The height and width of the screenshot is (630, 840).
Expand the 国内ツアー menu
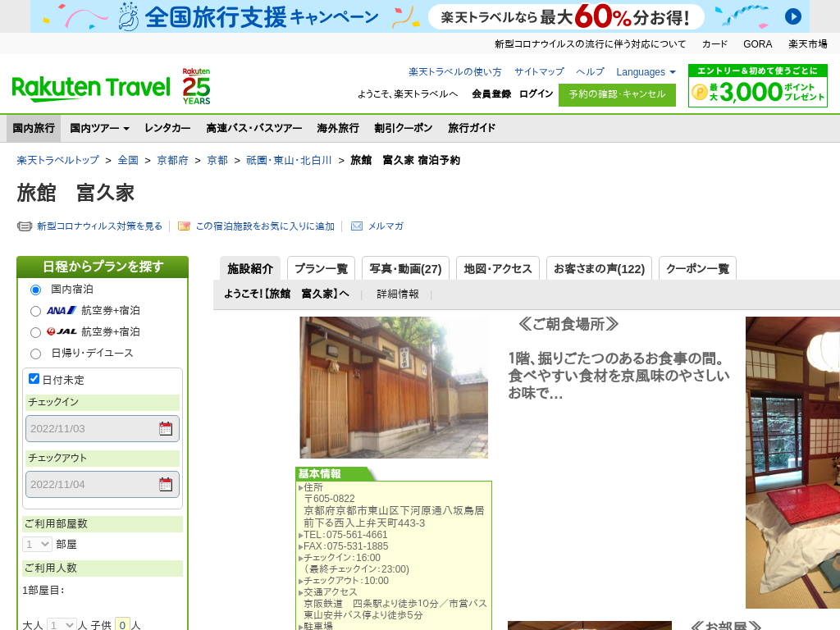click(x=99, y=128)
